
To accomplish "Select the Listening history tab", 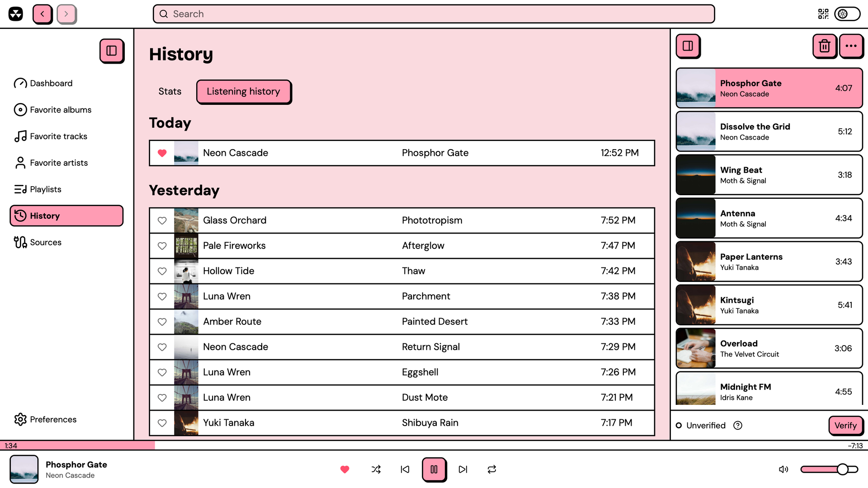I will [x=243, y=91].
